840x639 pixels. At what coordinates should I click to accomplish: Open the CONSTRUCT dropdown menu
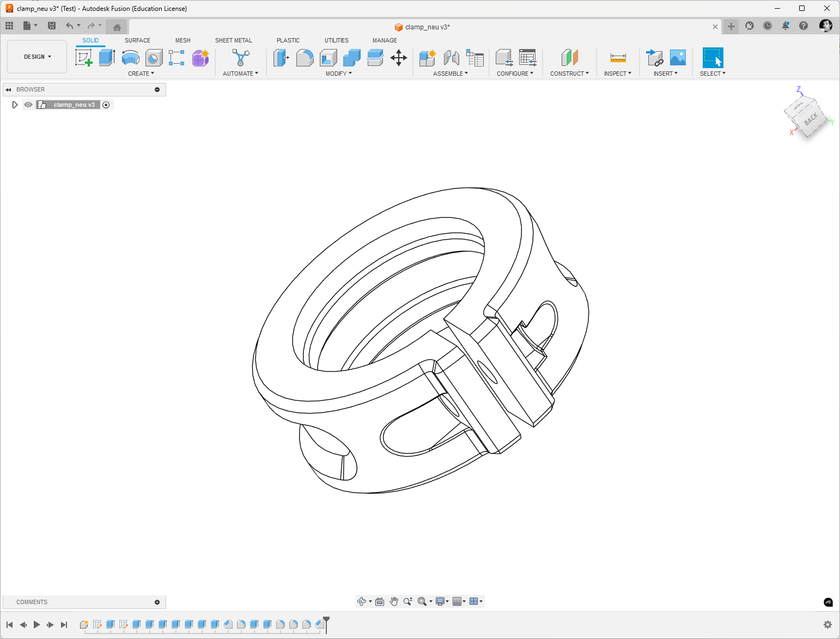[x=569, y=74]
